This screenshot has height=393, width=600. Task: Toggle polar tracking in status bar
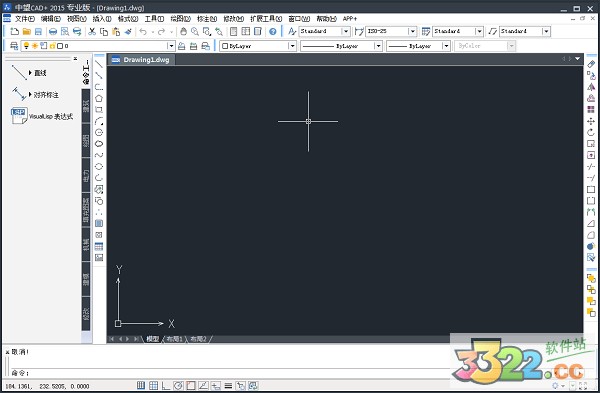pyautogui.click(x=178, y=385)
